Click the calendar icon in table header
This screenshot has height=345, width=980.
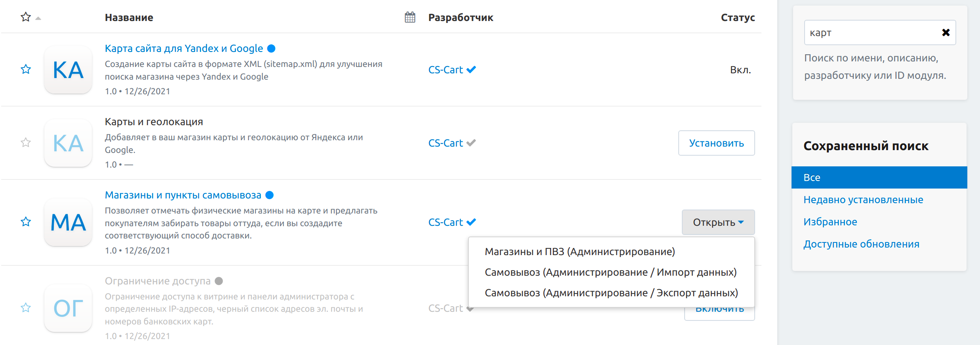(410, 17)
